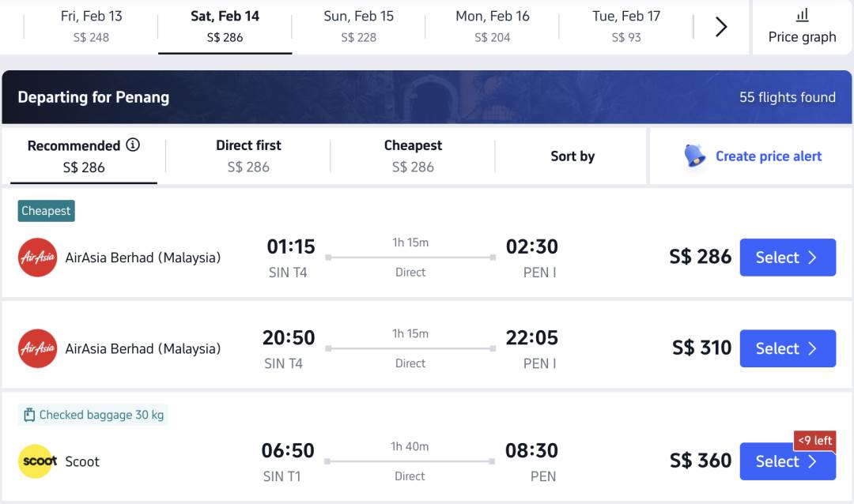Choose Fri, Feb 13 date tab
This screenshot has height=504, width=854.
[91, 26]
